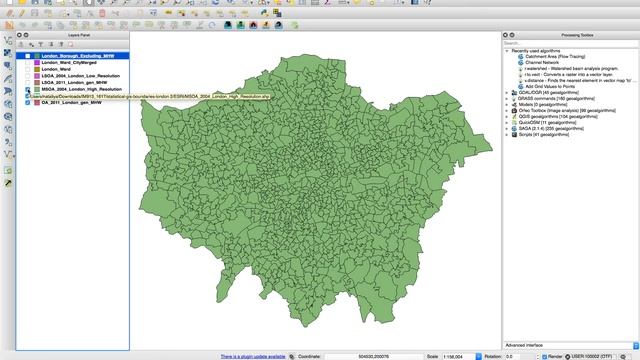Expand the Models group

coord(507,104)
